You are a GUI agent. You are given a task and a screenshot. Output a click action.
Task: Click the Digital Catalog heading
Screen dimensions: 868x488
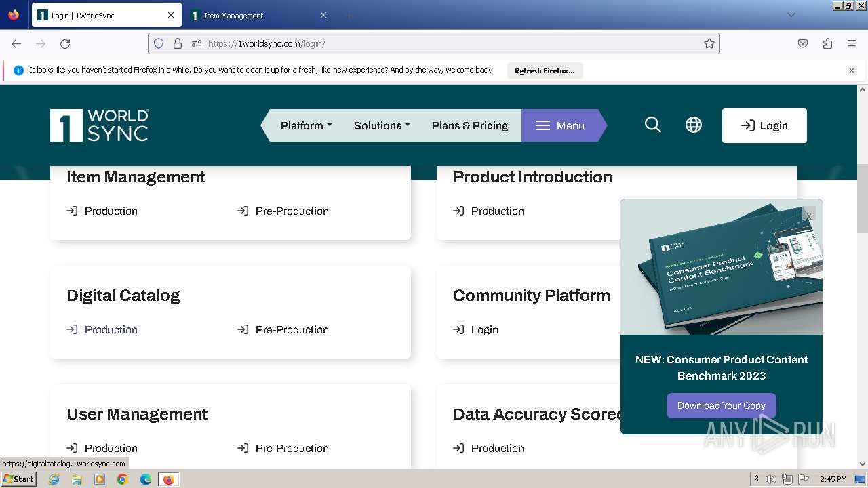(123, 296)
